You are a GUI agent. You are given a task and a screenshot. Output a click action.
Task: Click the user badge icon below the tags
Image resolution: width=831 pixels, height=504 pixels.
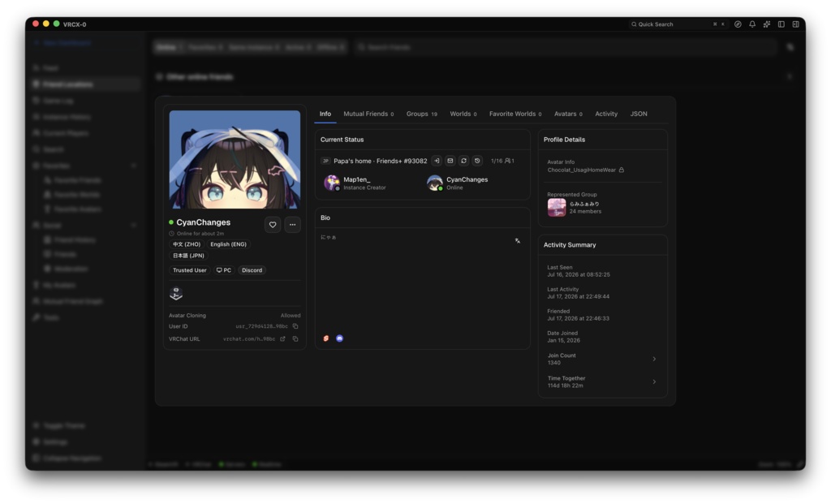(x=176, y=293)
